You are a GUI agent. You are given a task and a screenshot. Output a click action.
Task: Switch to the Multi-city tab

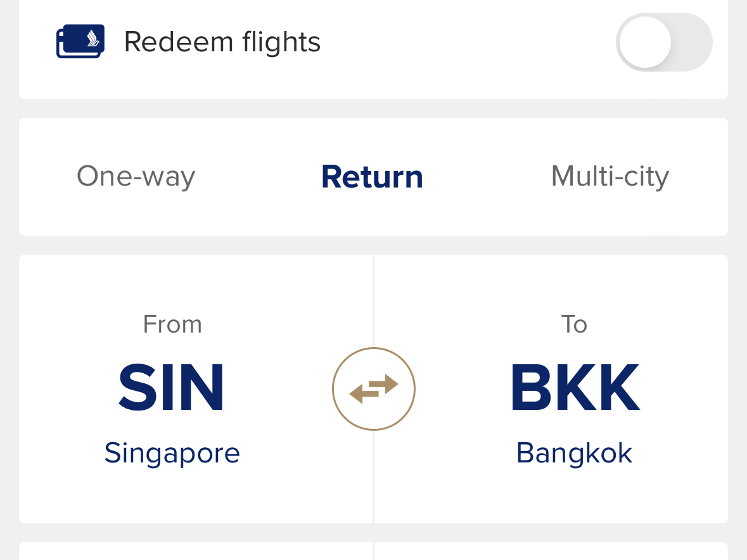pyautogui.click(x=610, y=176)
